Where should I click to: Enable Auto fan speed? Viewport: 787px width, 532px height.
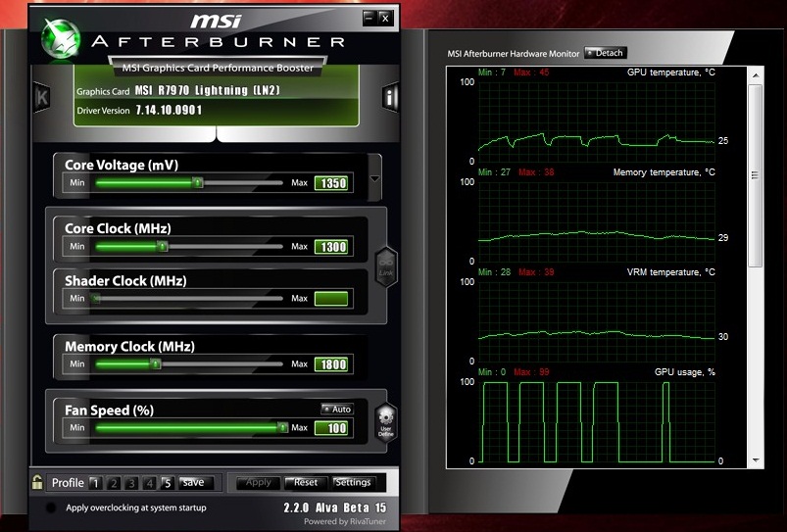337,409
